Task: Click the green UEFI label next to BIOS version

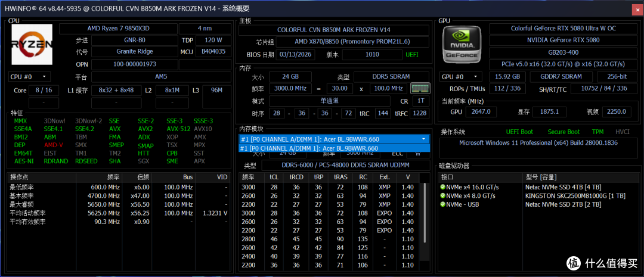Action: [413, 54]
